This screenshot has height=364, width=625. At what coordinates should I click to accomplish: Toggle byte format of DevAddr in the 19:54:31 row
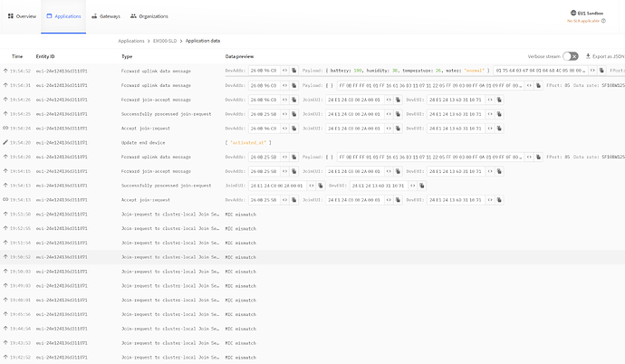[284, 85]
